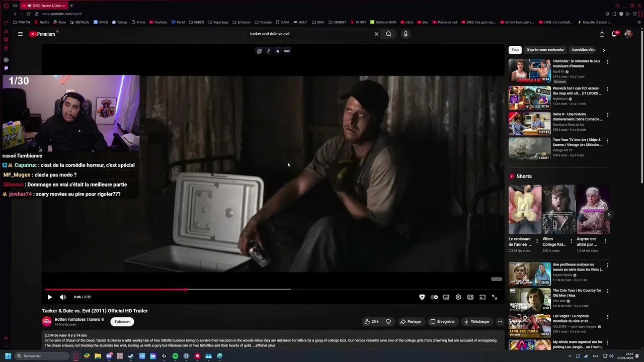
Task: Open account avatar menu
Action: coord(628,34)
